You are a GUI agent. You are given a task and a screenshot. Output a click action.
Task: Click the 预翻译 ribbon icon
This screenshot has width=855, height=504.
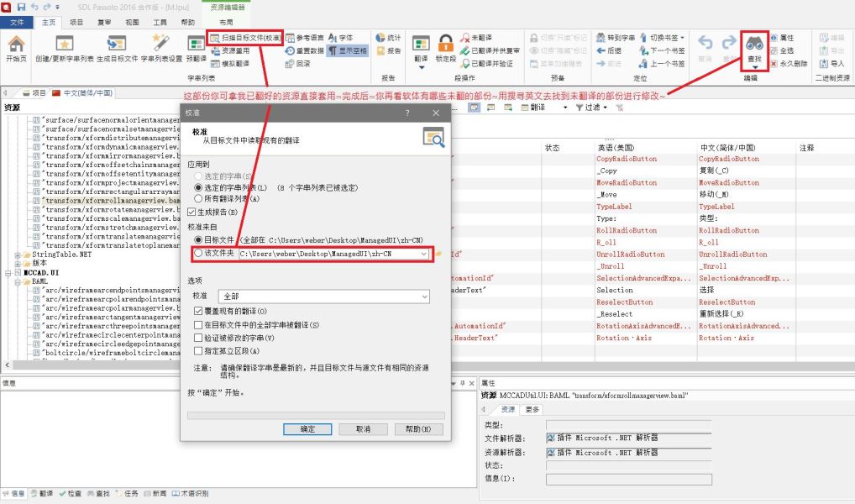tap(196, 49)
